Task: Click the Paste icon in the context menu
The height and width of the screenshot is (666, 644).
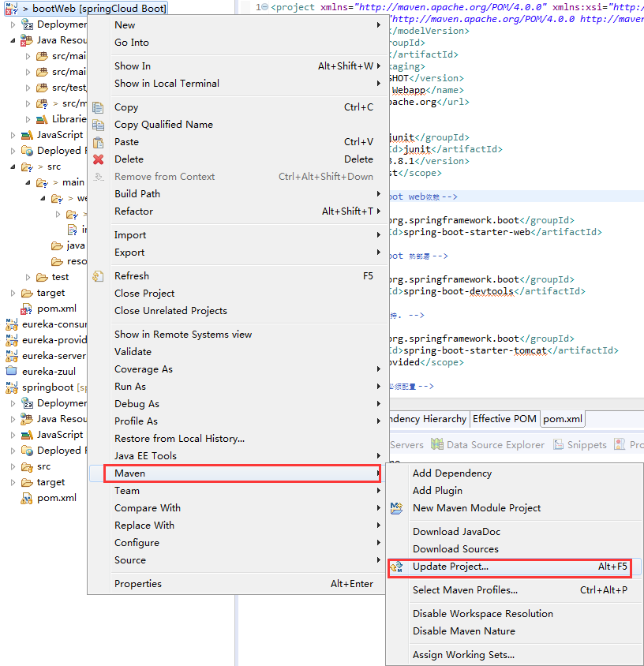Action: (98, 141)
